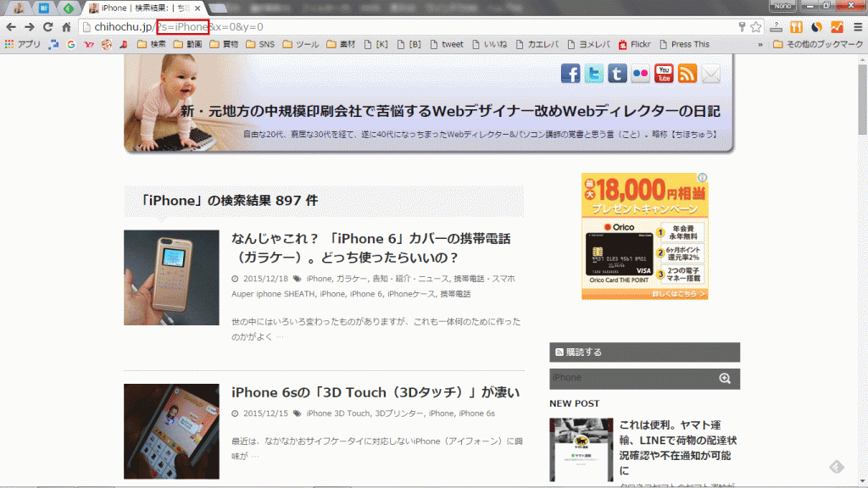Open the ツール bookmarks folder
This screenshot has width=868, height=488.
tap(298, 43)
